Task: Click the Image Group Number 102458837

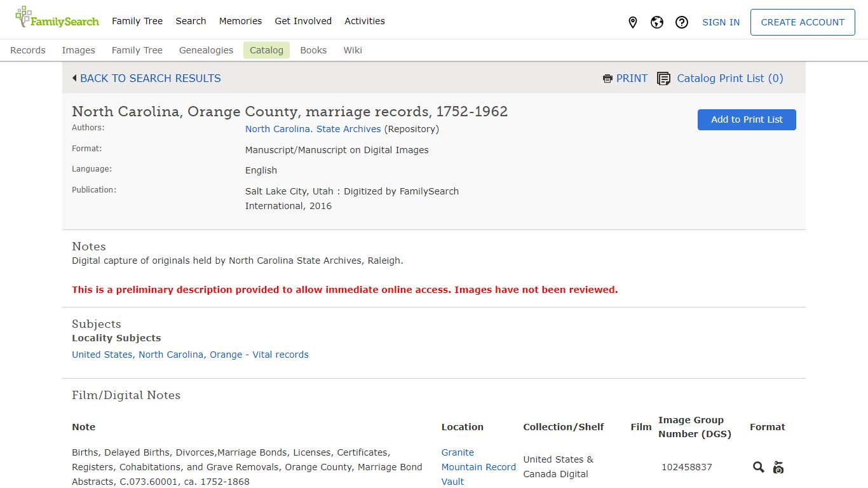Action: pyautogui.click(x=686, y=467)
